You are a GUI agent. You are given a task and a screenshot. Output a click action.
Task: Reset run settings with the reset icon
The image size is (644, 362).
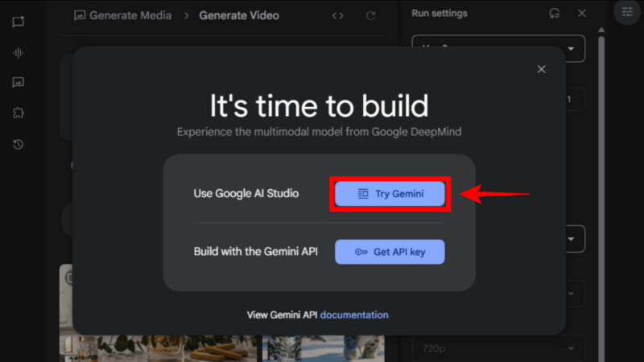click(x=554, y=13)
